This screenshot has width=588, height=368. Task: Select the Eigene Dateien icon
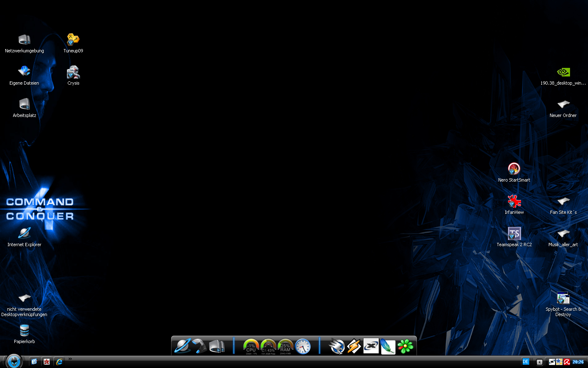24,76
